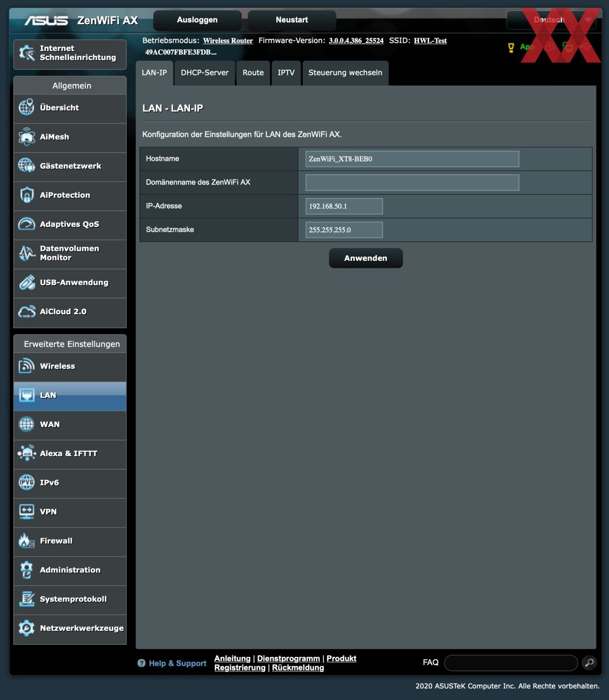Open WAN settings
The image size is (609, 700).
coord(70,425)
